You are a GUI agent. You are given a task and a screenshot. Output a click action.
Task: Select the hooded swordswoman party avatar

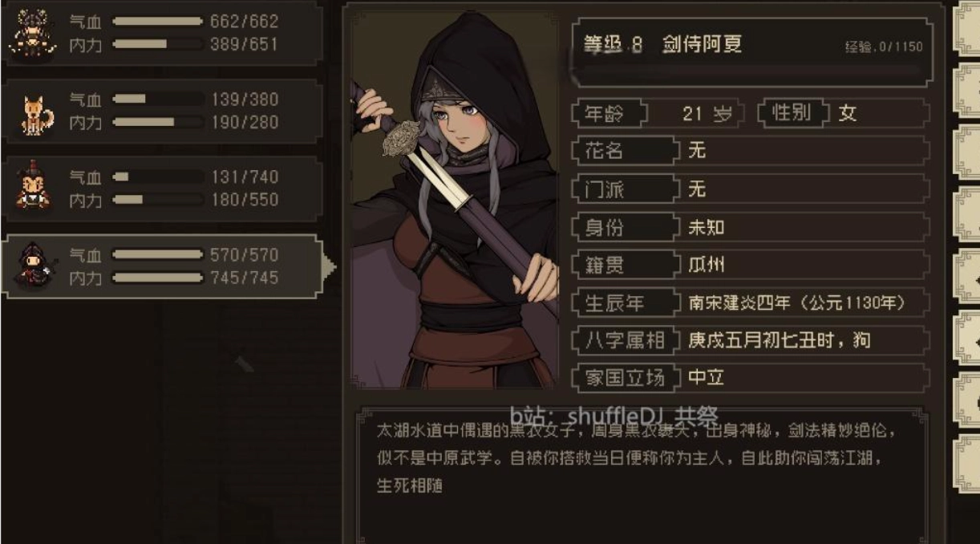[x=33, y=266]
